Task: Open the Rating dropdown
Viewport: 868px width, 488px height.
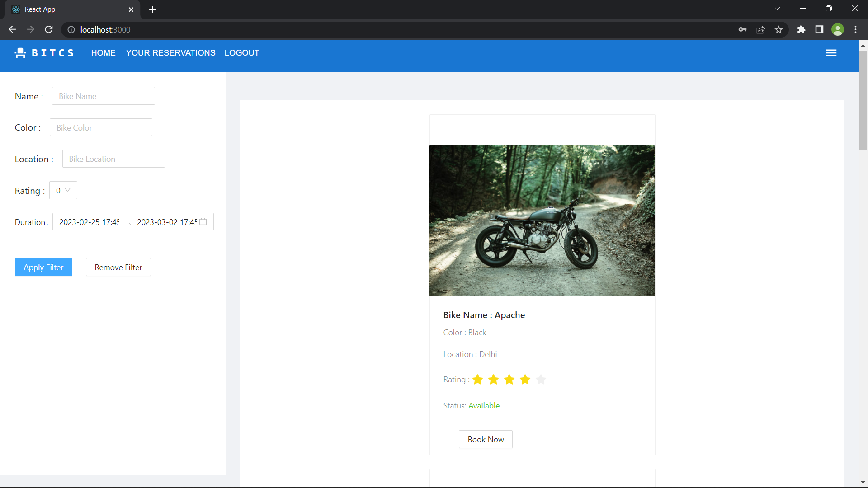Action: [63, 190]
